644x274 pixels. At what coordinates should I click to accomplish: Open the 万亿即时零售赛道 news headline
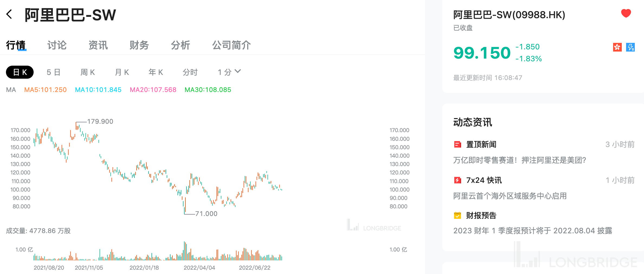520,160
